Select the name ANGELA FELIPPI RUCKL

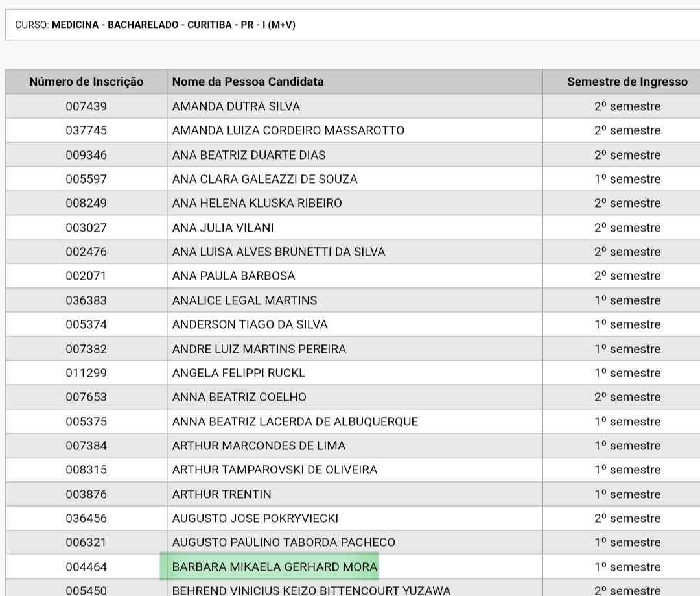(239, 373)
